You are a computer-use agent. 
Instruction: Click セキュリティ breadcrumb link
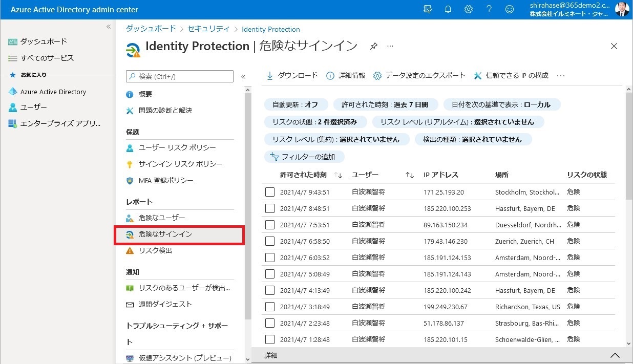pos(208,29)
